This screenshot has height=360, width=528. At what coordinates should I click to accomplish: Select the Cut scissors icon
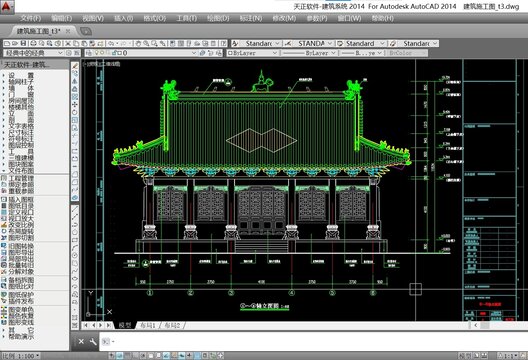coord(68,43)
